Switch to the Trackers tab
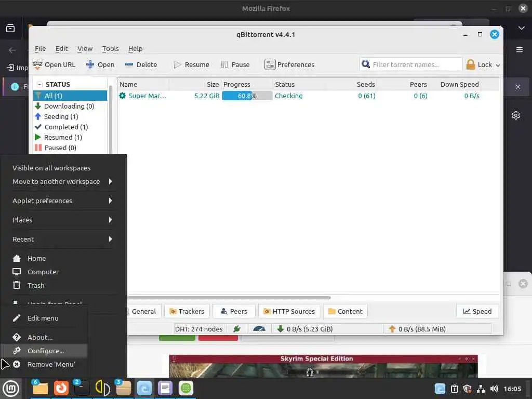The width and height of the screenshot is (532, 399). (187, 312)
